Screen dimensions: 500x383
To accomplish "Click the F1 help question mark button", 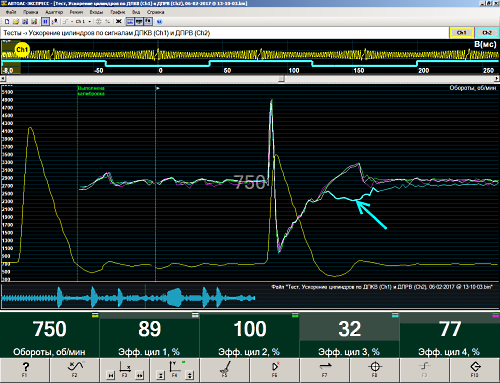I will 25,370.
